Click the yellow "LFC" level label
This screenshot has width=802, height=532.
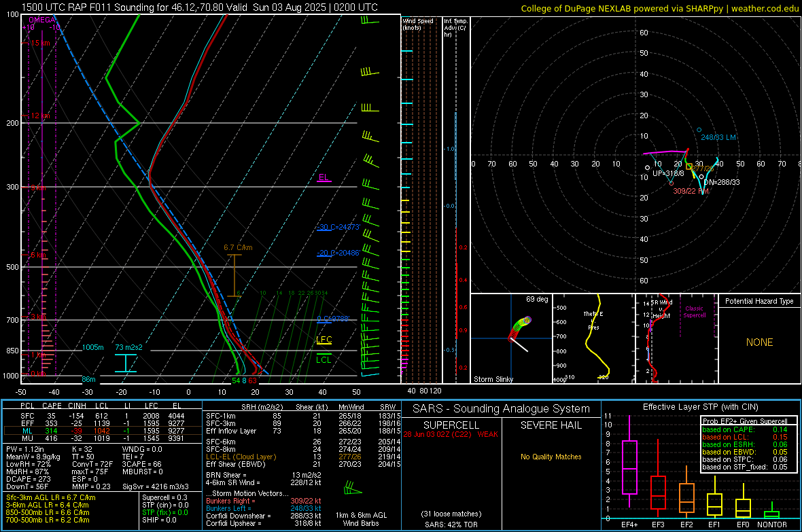click(324, 340)
